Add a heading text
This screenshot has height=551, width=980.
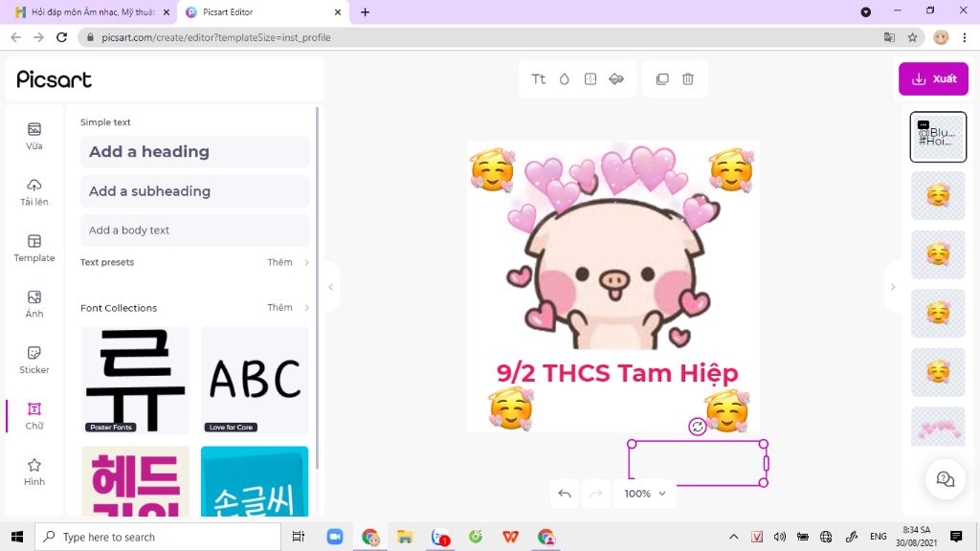click(x=195, y=152)
